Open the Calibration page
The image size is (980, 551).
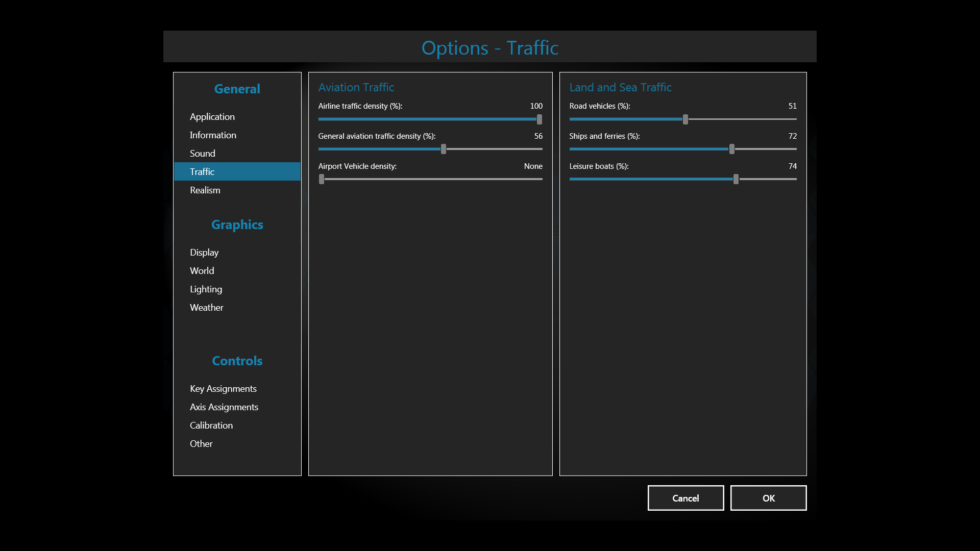coord(211,425)
